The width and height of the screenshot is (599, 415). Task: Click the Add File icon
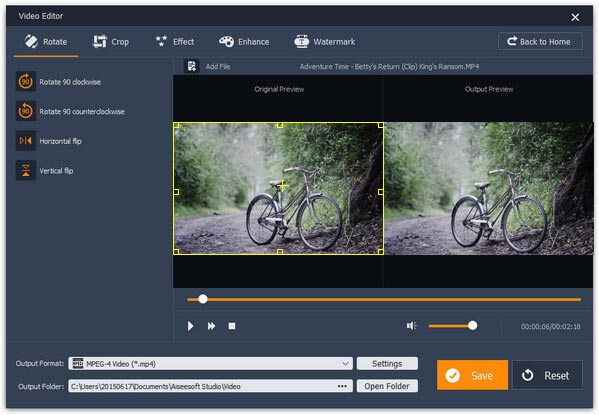point(192,66)
